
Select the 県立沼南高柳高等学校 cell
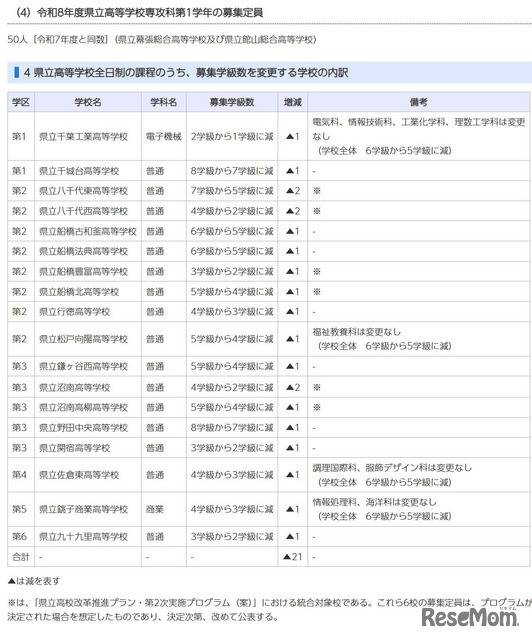(x=88, y=407)
